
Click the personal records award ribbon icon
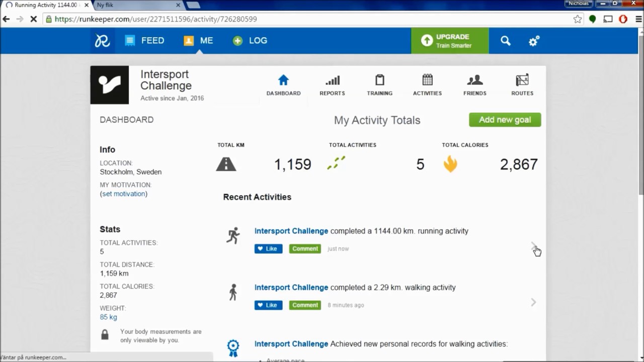(x=233, y=348)
